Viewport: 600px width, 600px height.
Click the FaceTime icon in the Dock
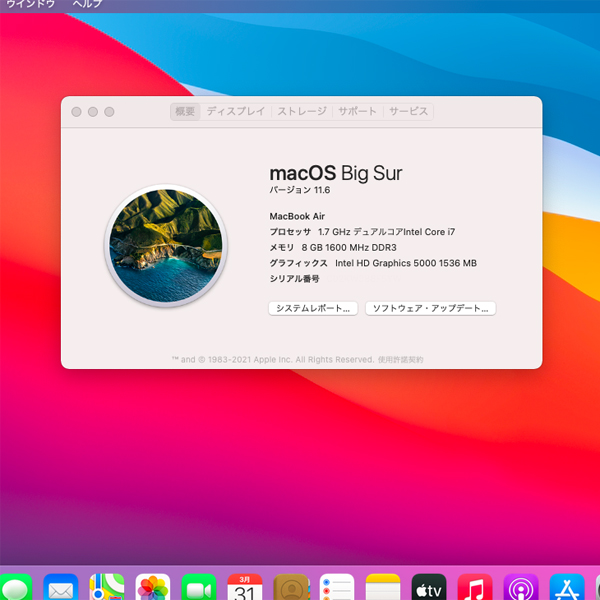[x=199, y=588]
